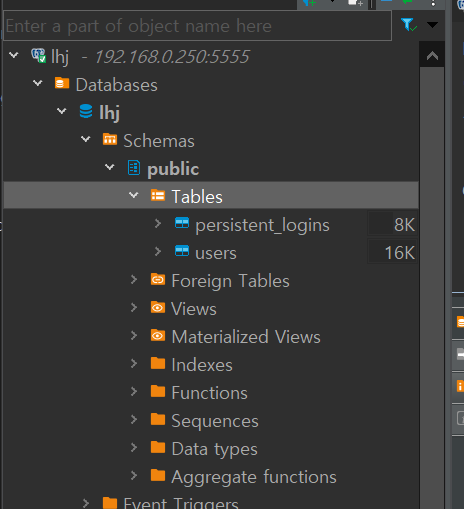Click the eye icon beside Views
Screen dimensions: 464x509
158,307
